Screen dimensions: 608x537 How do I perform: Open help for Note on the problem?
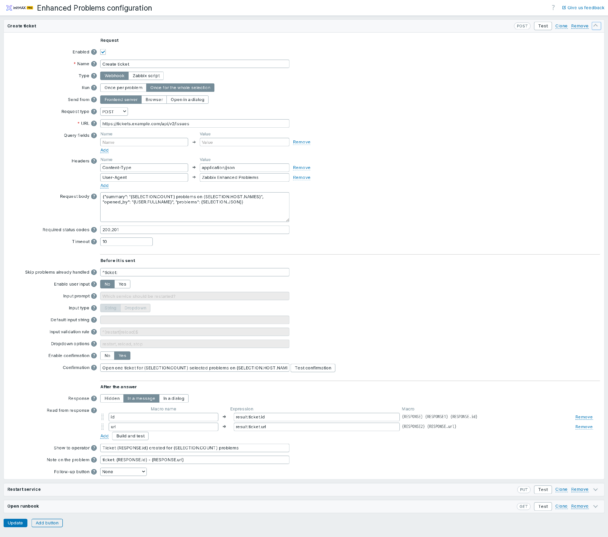pyautogui.click(x=94, y=460)
